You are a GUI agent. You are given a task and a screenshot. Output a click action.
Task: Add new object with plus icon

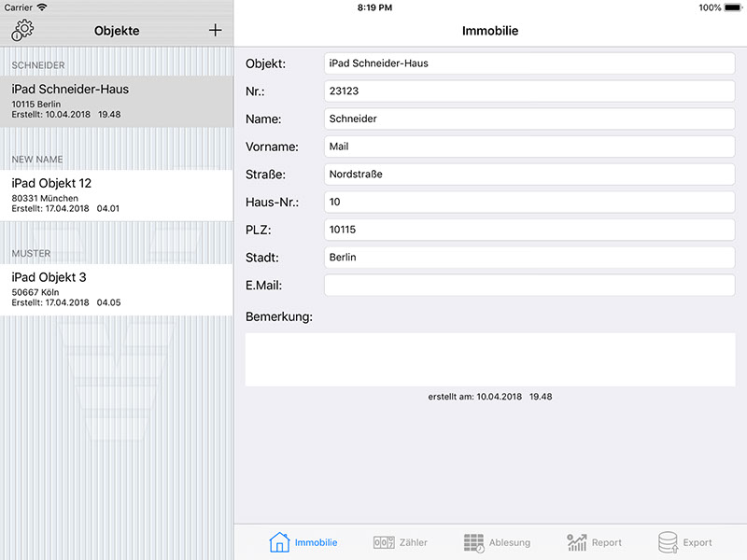point(215,30)
